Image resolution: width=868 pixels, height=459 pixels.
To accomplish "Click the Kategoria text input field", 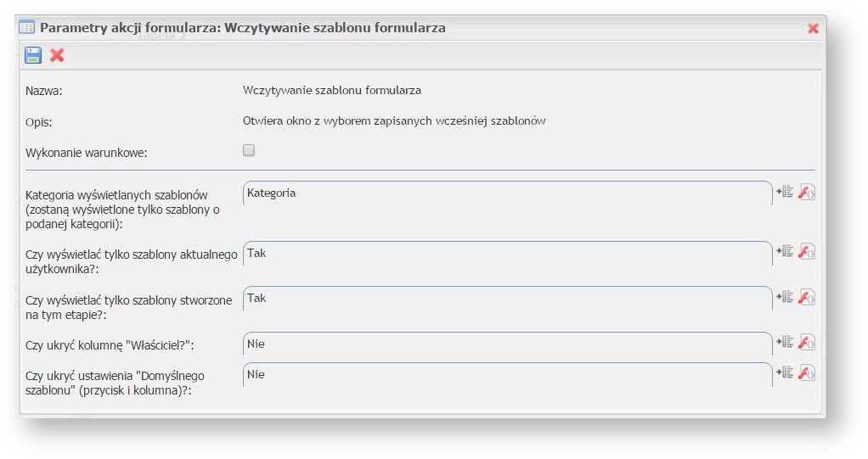I will [506, 193].
